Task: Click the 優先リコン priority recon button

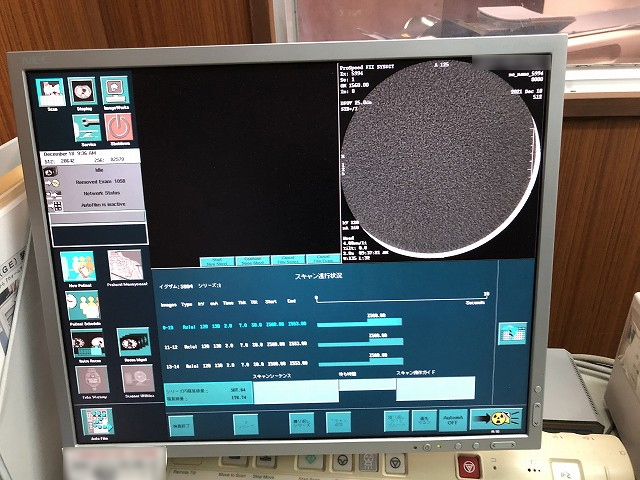Action: click(x=424, y=420)
